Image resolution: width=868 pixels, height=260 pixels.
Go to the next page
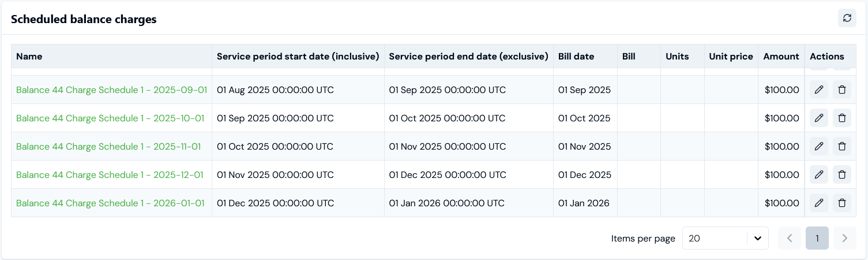pyautogui.click(x=844, y=238)
